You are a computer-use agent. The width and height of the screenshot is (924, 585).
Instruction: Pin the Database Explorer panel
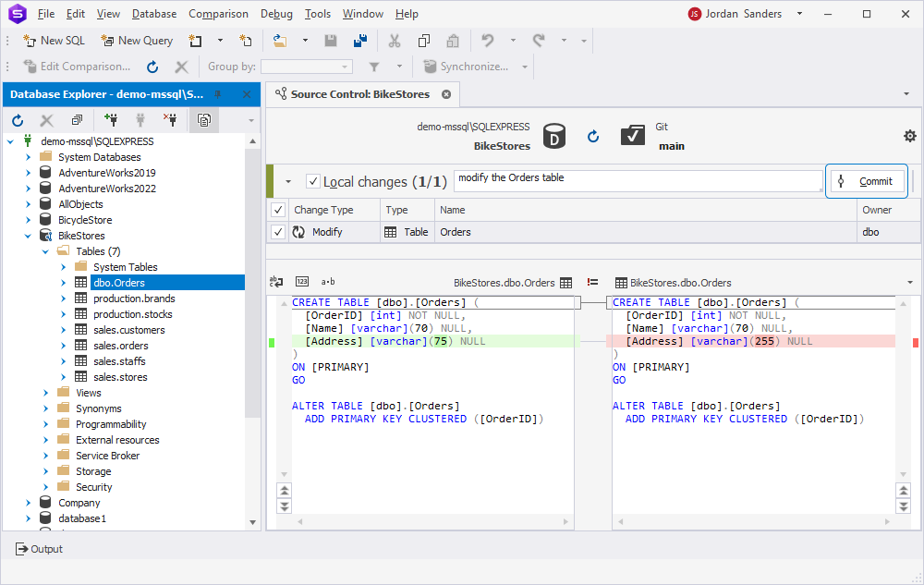pos(218,94)
